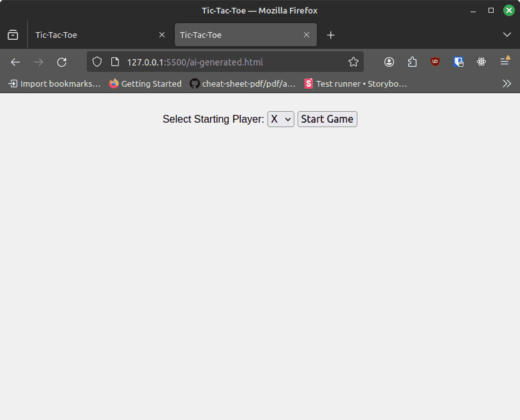
Task: Open the Firefox account icon
Action: [390, 62]
